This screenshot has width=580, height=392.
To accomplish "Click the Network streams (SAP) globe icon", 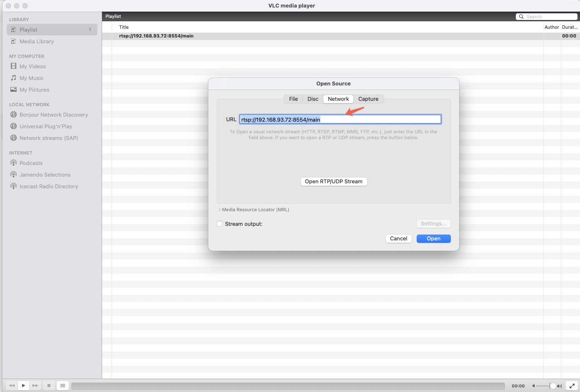I will click(x=13, y=138).
